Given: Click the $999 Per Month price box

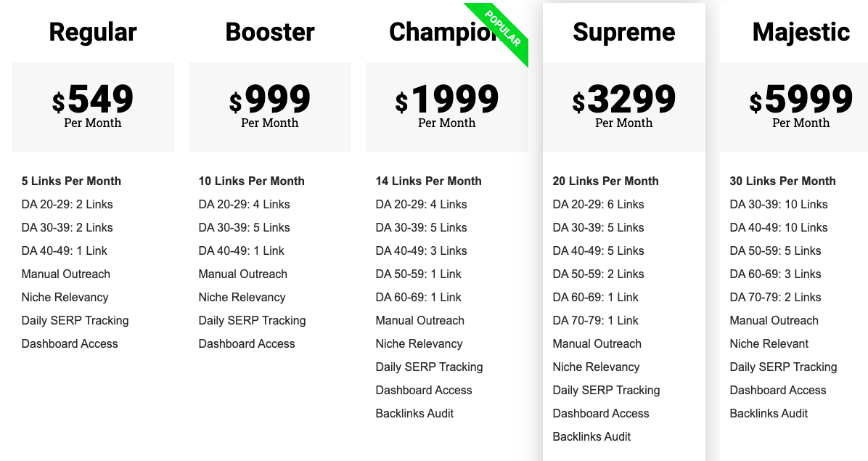Looking at the screenshot, I should coord(270,107).
